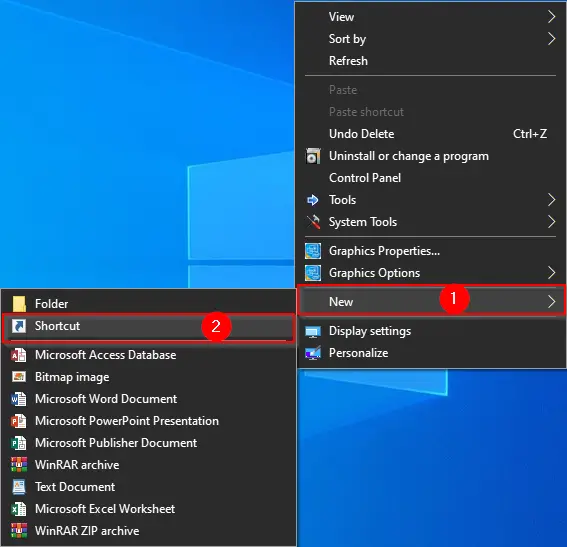The image size is (567, 547).
Task: Click the WinRAR archive icon
Action: click(x=19, y=465)
